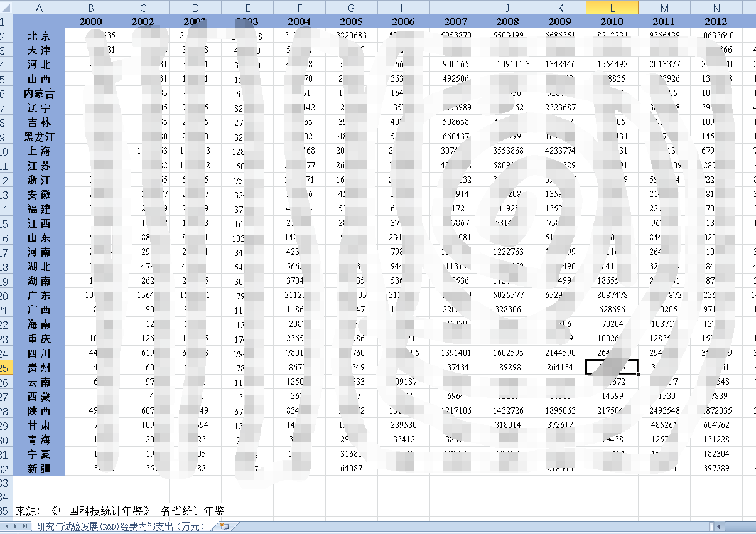Click cell containing 239530

(403, 425)
